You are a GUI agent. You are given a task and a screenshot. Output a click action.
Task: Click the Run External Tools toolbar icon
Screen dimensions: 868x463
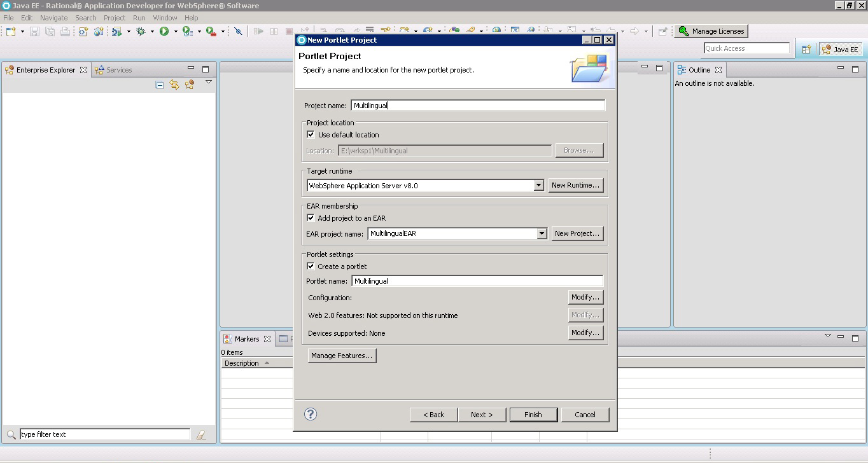pos(211,31)
